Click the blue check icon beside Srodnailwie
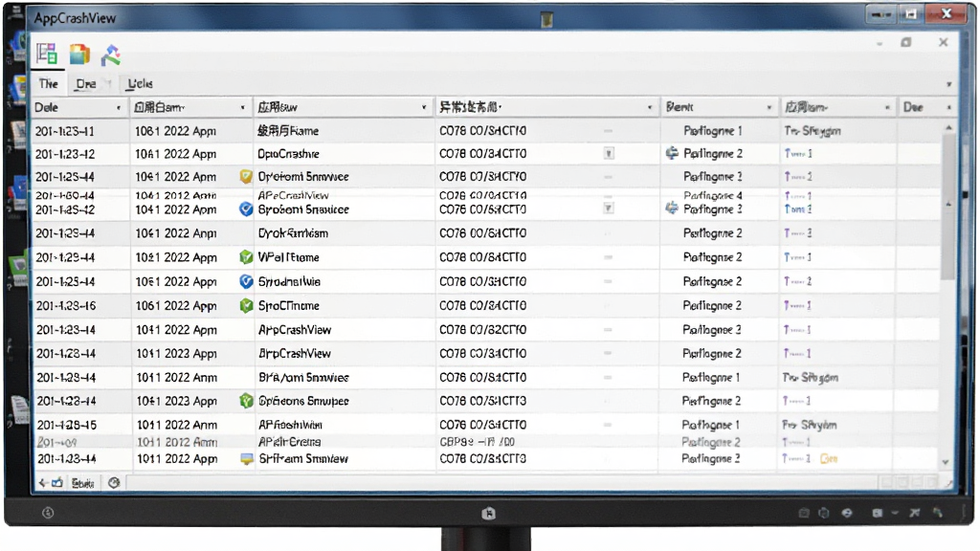 coord(246,281)
